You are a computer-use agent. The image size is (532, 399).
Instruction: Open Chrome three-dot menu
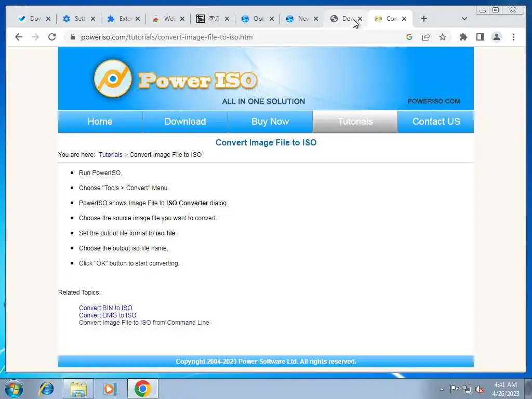tap(513, 37)
